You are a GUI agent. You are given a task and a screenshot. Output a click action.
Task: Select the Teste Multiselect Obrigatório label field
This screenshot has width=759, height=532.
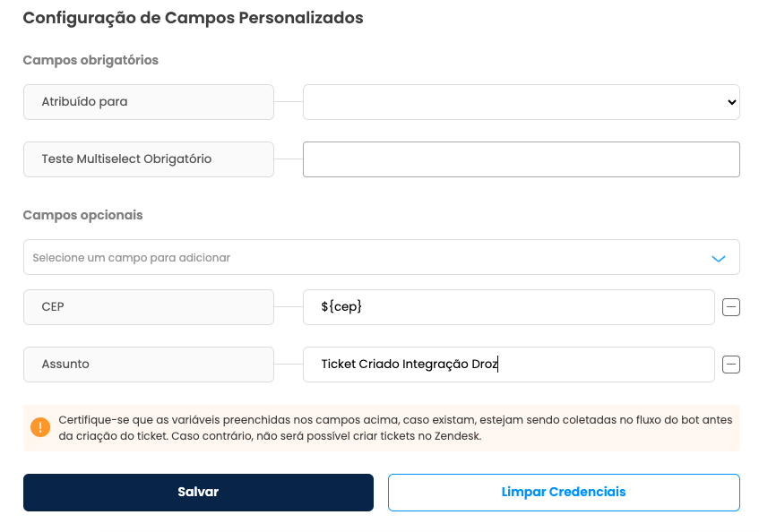(149, 159)
